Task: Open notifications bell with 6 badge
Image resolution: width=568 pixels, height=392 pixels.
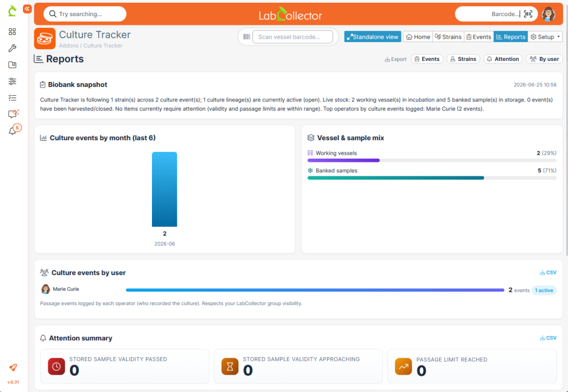Action: click(14, 130)
